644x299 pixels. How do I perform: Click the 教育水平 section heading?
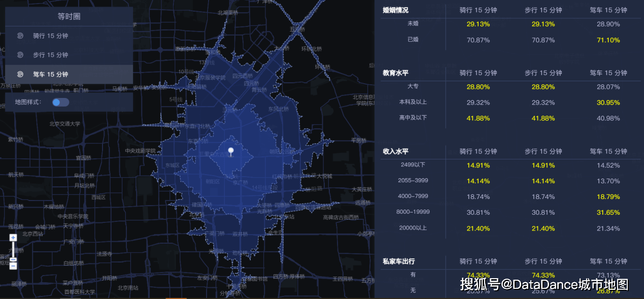(395, 73)
